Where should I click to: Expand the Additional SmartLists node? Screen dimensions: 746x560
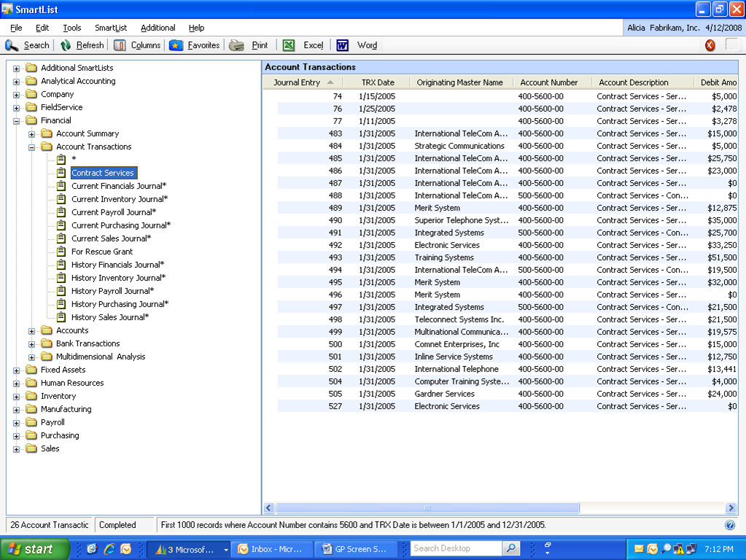click(16, 69)
